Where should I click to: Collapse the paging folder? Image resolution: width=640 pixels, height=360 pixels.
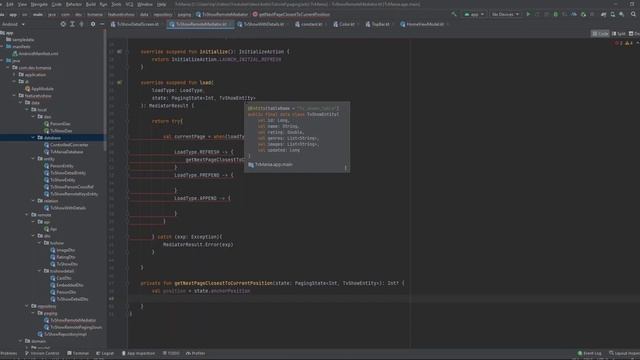pyautogui.click(x=33, y=313)
